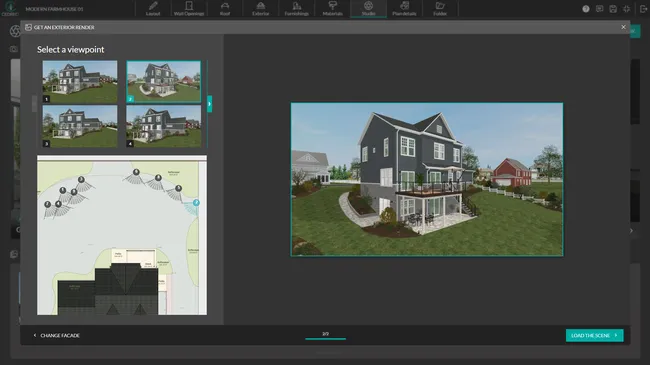The image size is (650, 365).
Task: Open the Wall Openings step
Action: (x=189, y=9)
